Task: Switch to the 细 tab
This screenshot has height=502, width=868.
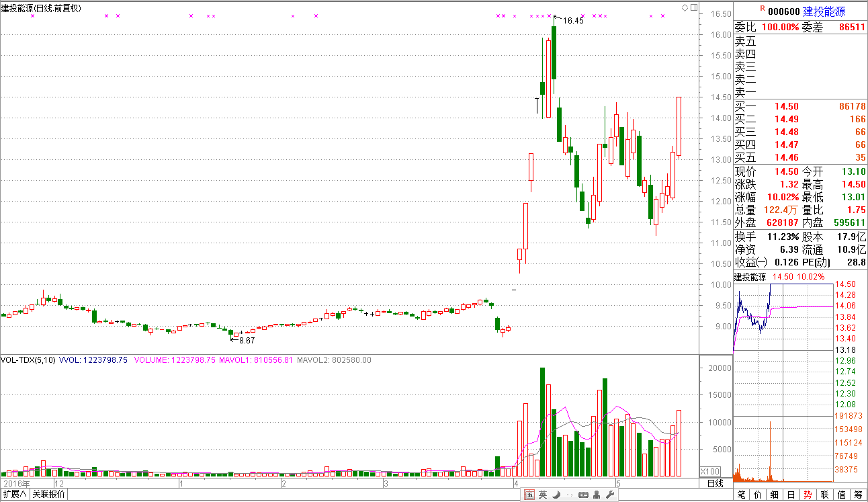Action: 775,495
